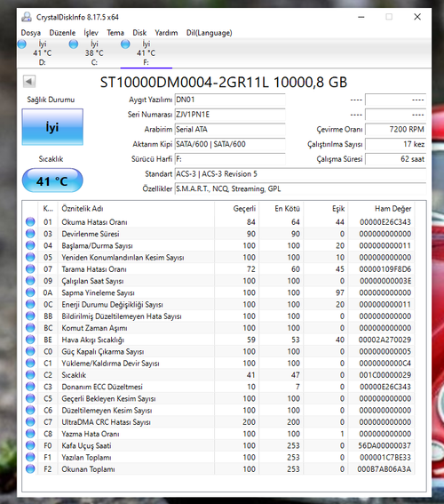The image size is (444, 504).
Task: Click status orb of C6 Düzeltilemeyen Kesim Sayısı
Action: pyautogui.click(x=30, y=410)
